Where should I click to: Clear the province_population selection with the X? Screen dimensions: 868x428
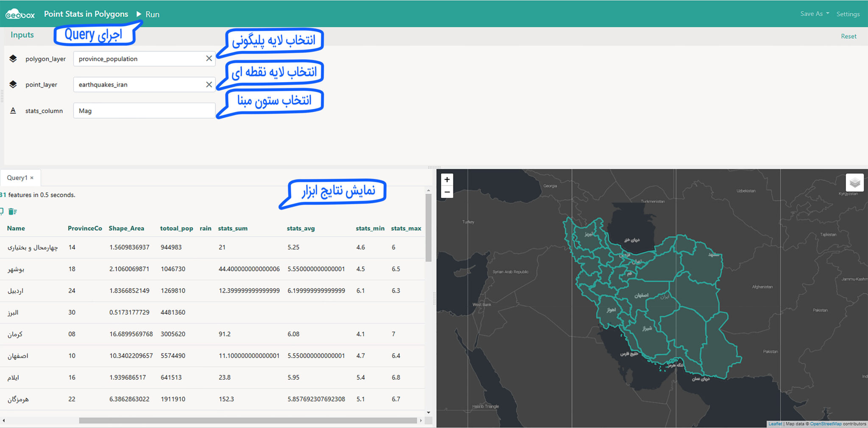(209, 58)
